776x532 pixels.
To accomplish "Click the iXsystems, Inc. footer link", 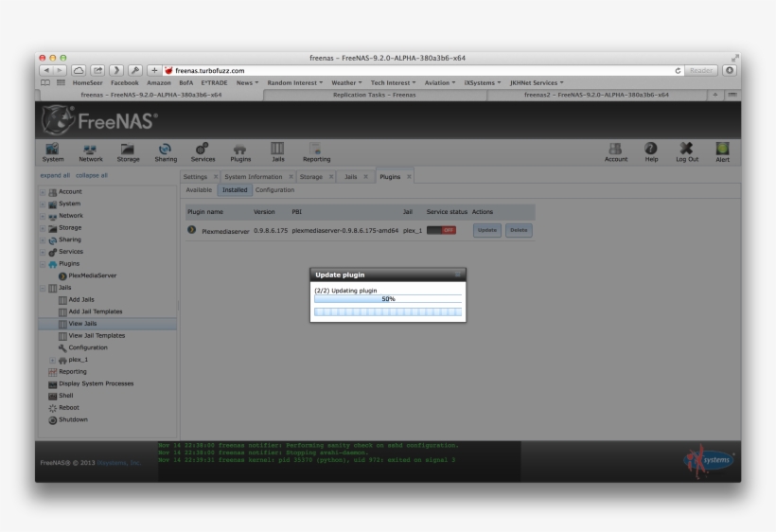I will coord(119,463).
